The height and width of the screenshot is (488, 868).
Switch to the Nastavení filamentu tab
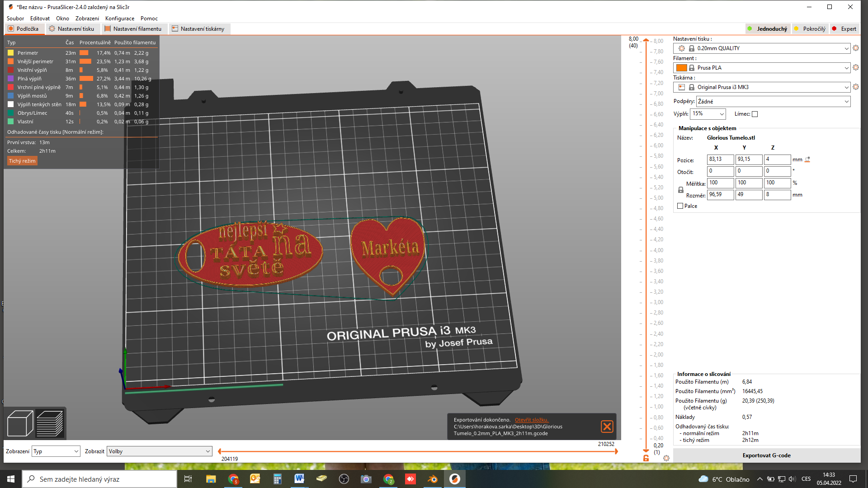133,29
